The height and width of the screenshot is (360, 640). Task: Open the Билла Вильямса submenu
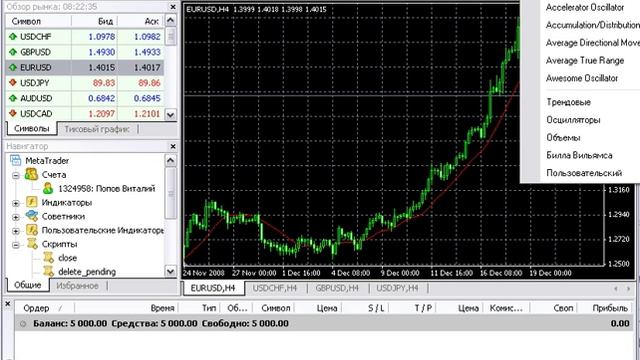[x=579, y=155]
